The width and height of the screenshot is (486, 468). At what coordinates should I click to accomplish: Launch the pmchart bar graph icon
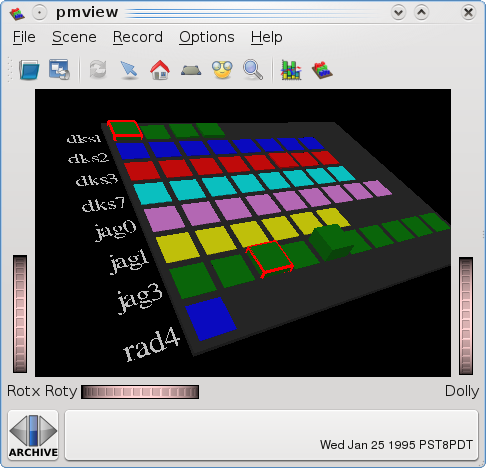[x=291, y=70]
